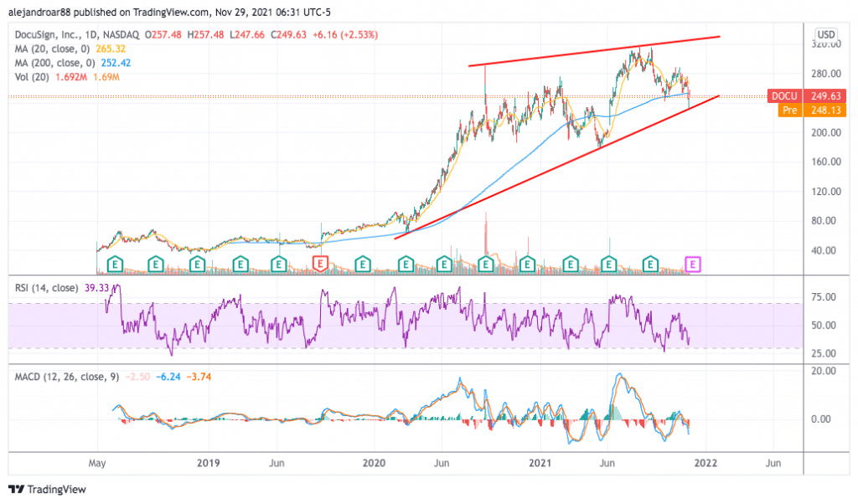
Task: Click the 160.00 price axis label
Action: 825,162
